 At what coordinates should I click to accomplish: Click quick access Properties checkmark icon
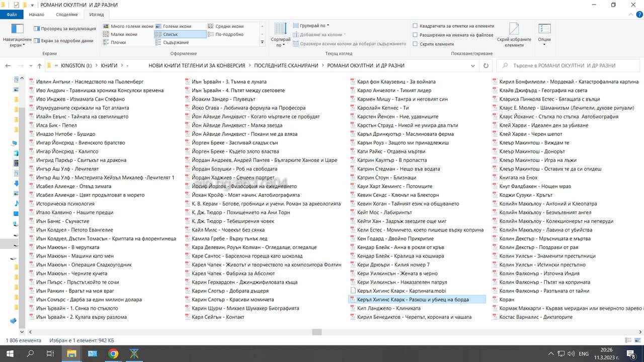click(x=16, y=5)
